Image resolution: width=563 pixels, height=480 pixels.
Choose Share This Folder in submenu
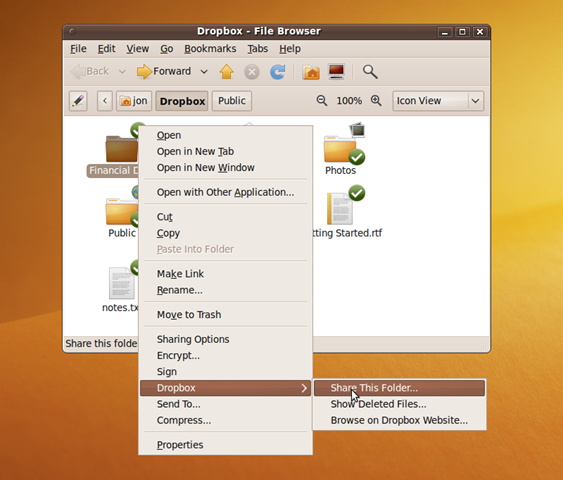pyautogui.click(x=399, y=388)
